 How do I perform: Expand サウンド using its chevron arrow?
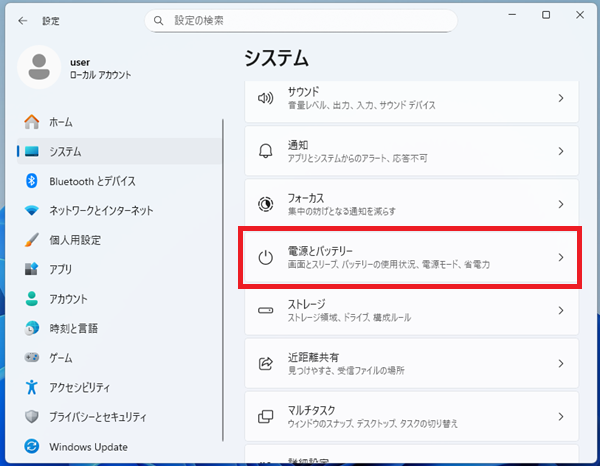[x=560, y=98]
